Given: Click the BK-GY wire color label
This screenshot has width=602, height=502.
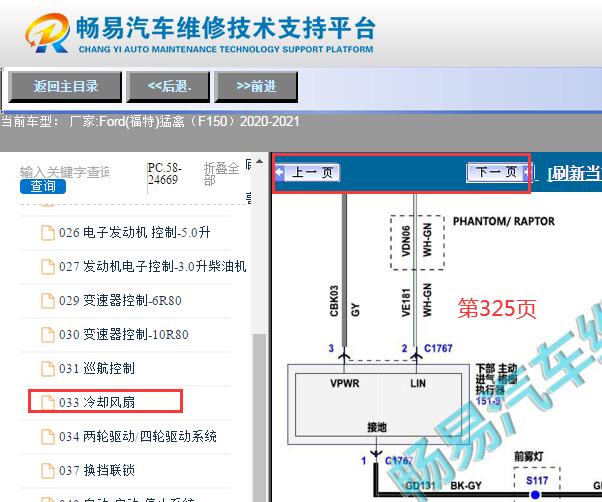Looking at the screenshot, I should pos(466,486).
